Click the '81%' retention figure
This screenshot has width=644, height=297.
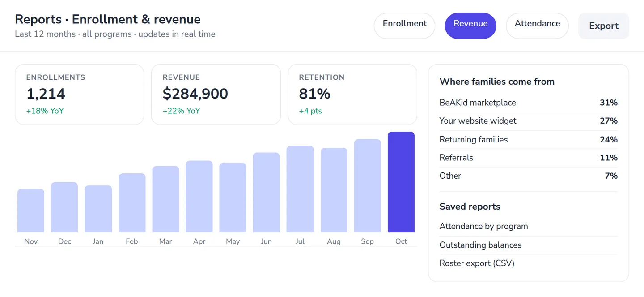[x=314, y=94]
